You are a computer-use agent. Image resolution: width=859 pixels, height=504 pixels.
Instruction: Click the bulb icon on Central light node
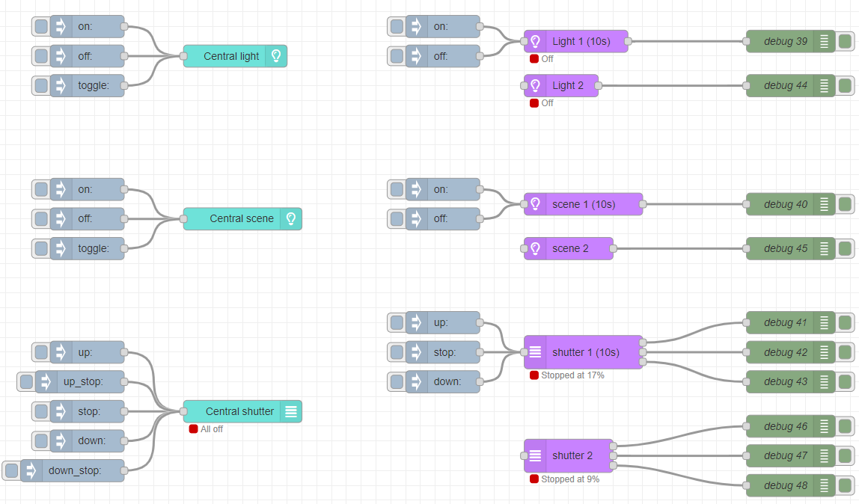click(x=276, y=56)
